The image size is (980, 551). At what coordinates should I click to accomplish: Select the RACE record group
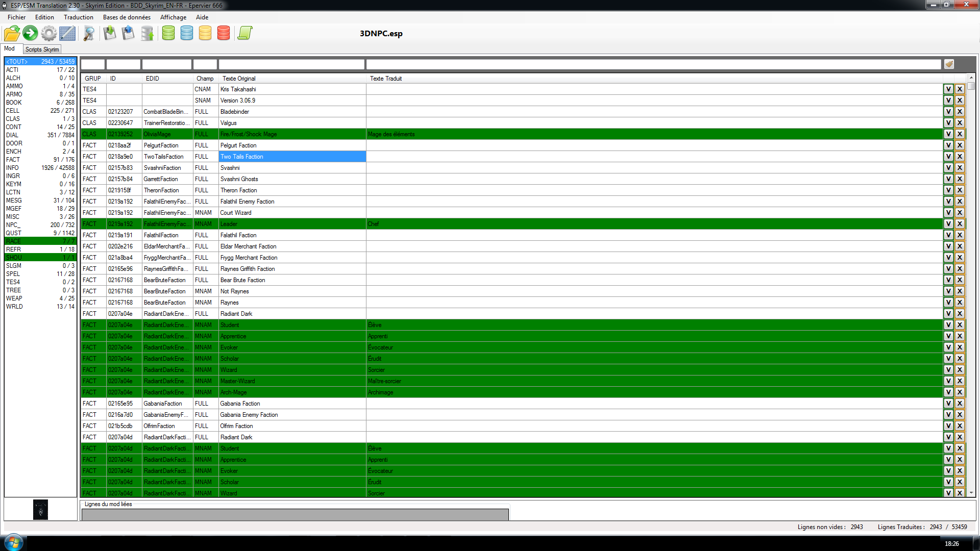coord(40,241)
